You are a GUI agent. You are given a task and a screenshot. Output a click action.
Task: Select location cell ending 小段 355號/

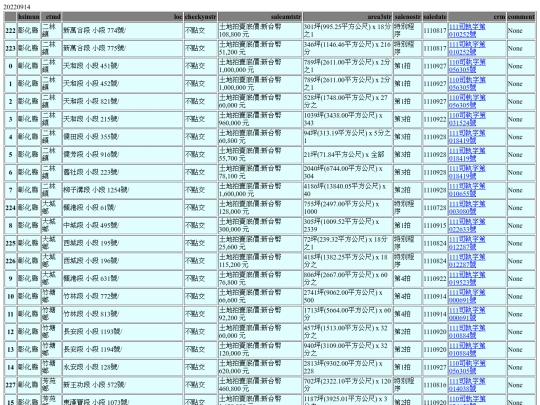pyautogui.click(x=123, y=137)
